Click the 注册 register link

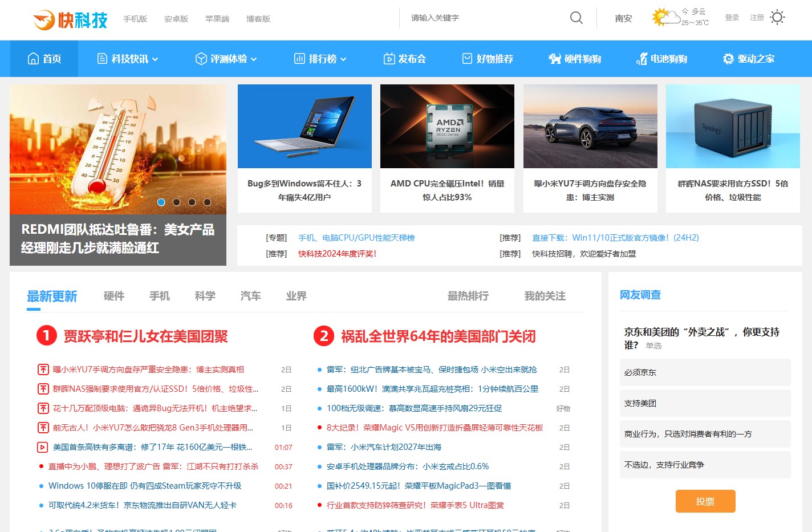tap(757, 18)
